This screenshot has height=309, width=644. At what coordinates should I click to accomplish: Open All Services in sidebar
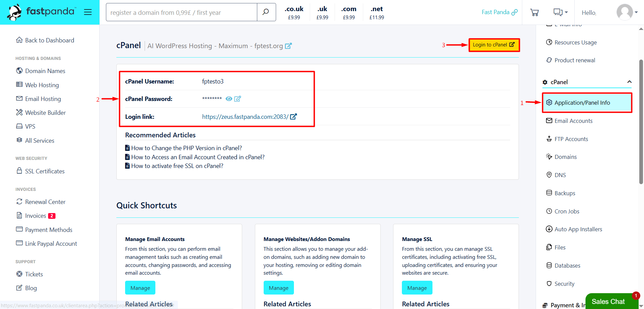(x=35, y=140)
